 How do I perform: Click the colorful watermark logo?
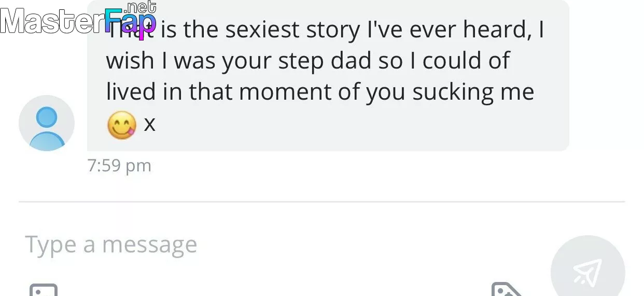130,21
